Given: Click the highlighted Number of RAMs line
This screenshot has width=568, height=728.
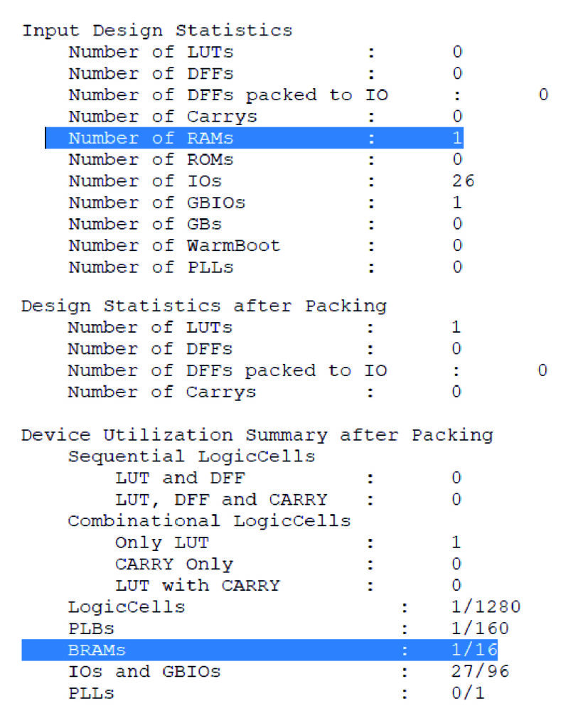Looking at the screenshot, I should (254, 138).
